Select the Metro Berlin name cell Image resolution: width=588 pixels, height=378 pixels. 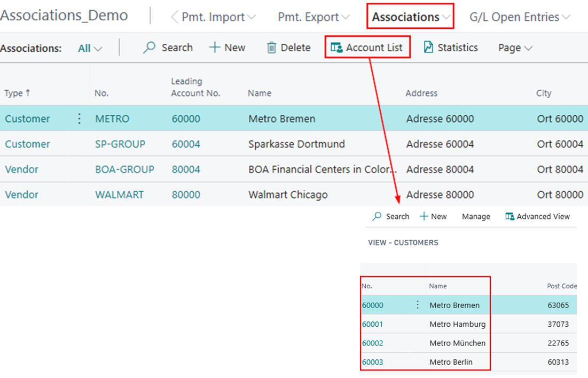(x=451, y=362)
